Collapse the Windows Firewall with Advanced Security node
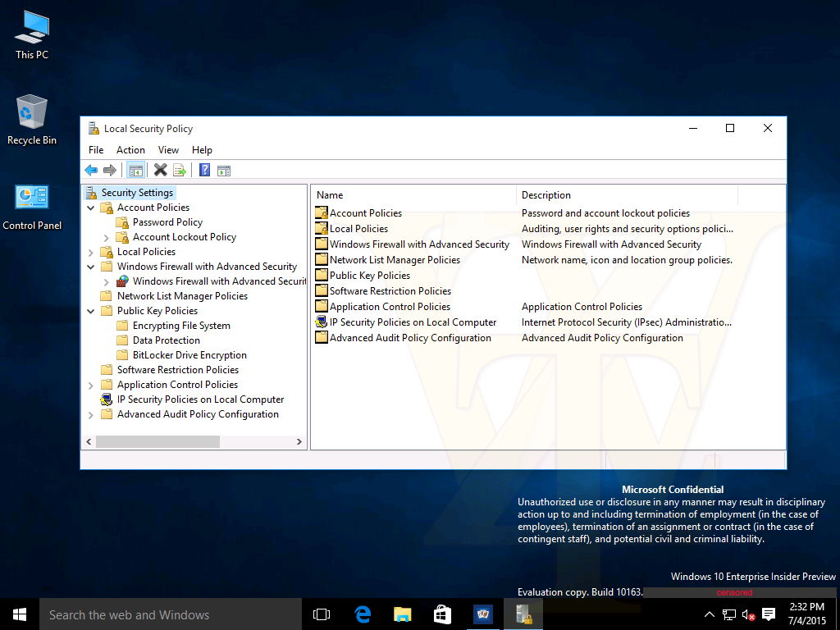The height and width of the screenshot is (630, 840). (90, 267)
